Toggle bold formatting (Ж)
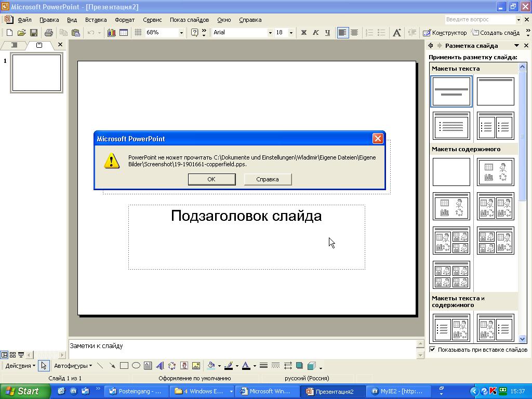The image size is (532, 399). [303, 33]
